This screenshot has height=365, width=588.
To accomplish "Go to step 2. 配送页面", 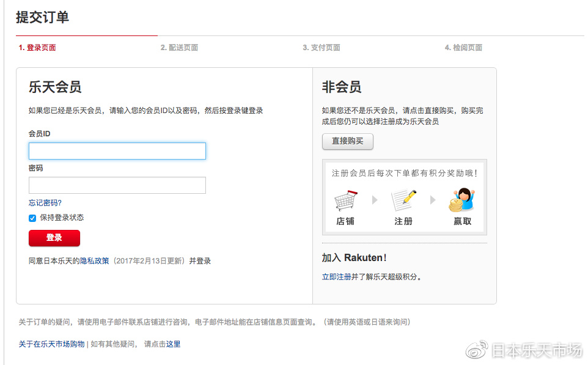I will (179, 48).
